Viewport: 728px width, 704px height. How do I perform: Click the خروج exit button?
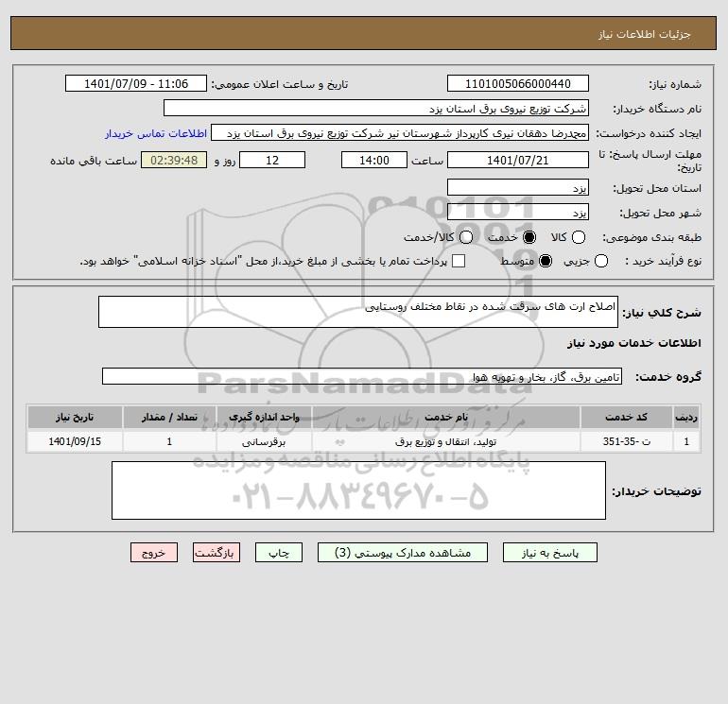click(x=154, y=553)
